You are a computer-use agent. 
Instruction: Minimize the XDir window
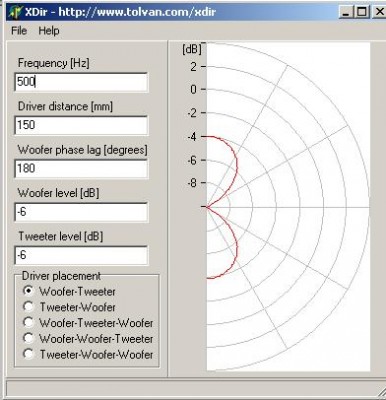[346, 12]
